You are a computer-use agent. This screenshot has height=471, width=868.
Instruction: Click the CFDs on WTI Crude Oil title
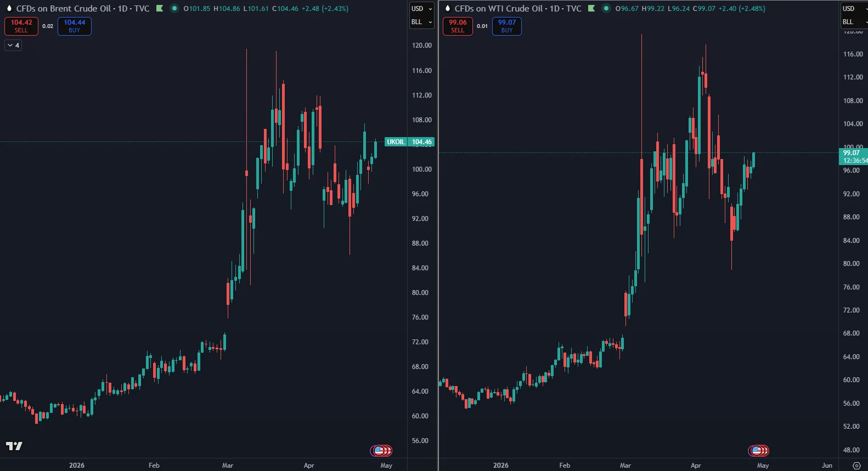(517, 8)
